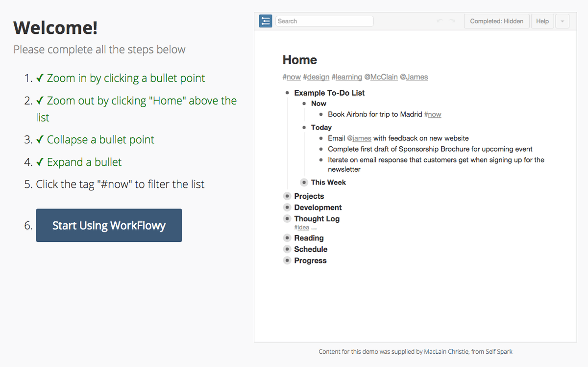This screenshot has height=367, width=588.
Task: Click the Schedule item text
Action: [x=311, y=249]
